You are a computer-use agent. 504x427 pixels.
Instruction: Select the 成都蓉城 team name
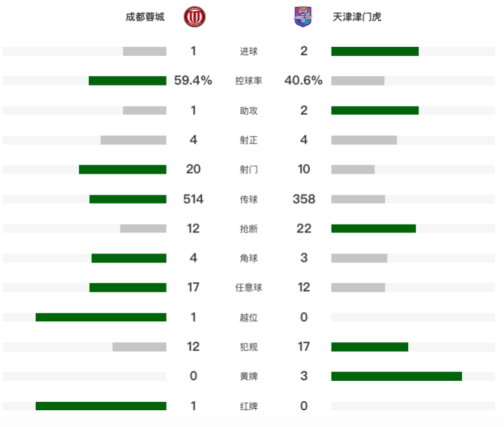pyautogui.click(x=145, y=17)
